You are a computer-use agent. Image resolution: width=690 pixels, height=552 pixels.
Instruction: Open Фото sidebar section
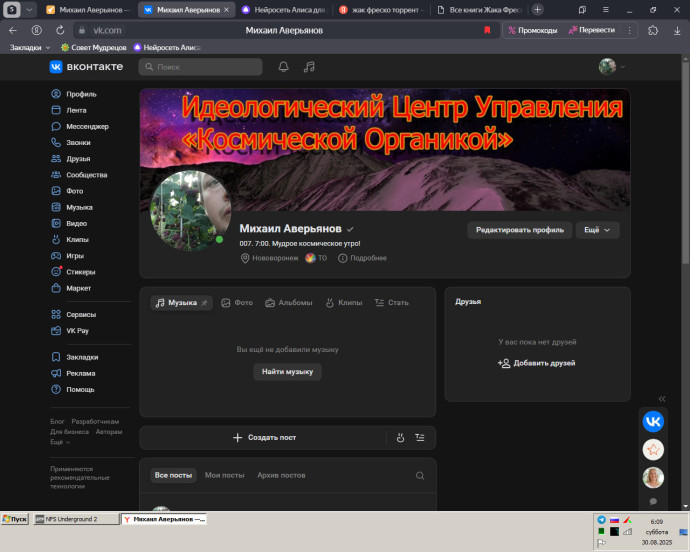pos(67,191)
